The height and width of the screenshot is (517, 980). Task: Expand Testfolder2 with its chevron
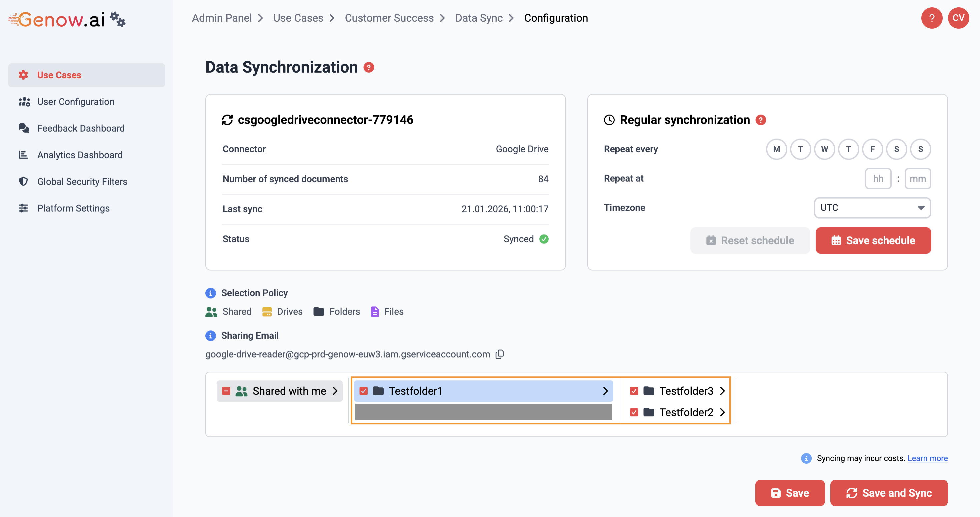click(722, 412)
